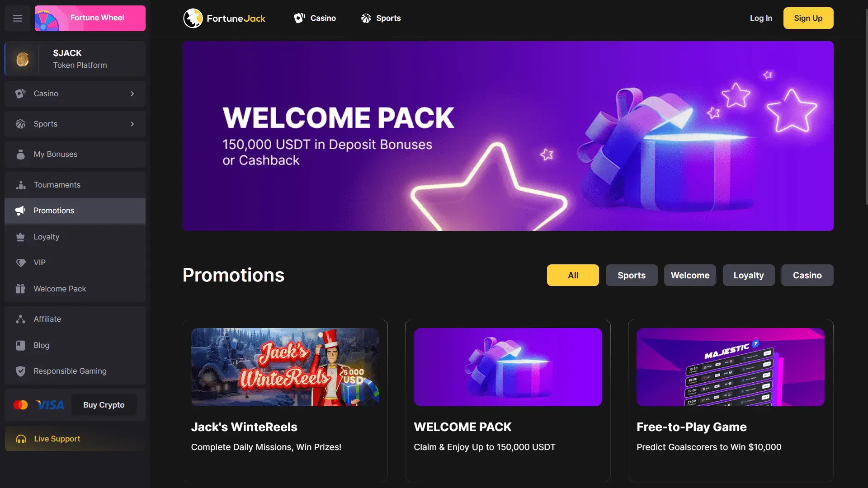Screen dimensions: 868x488
Task: Open Tournaments via its podium icon
Action: [x=20, y=185]
